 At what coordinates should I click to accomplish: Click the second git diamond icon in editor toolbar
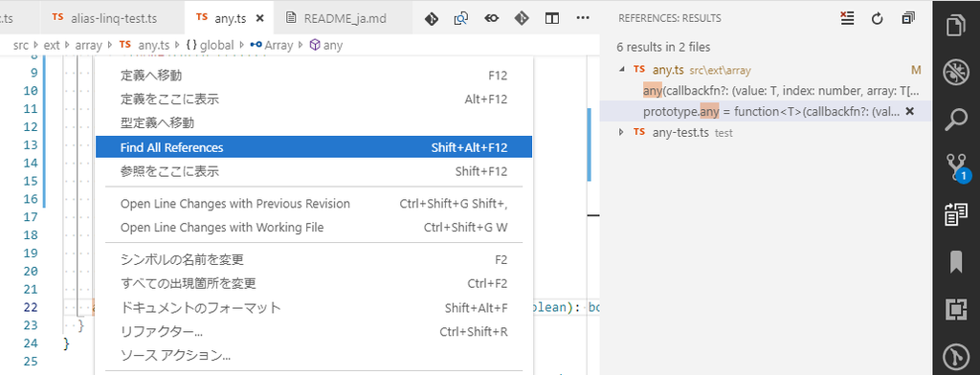pyautogui.click(x=522, y=18)
